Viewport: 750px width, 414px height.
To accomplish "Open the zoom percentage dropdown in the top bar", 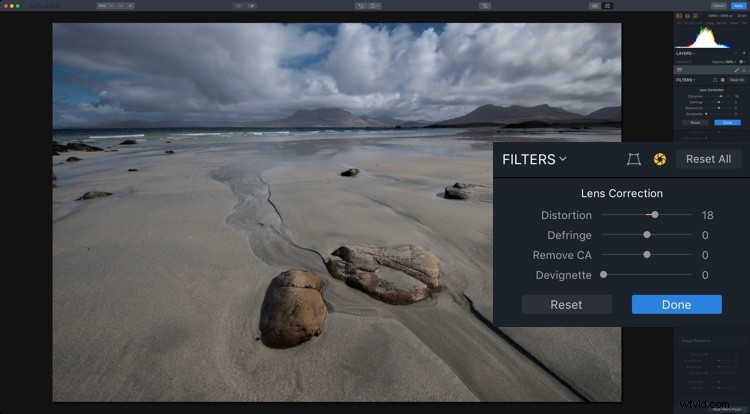I will (105, 6).
